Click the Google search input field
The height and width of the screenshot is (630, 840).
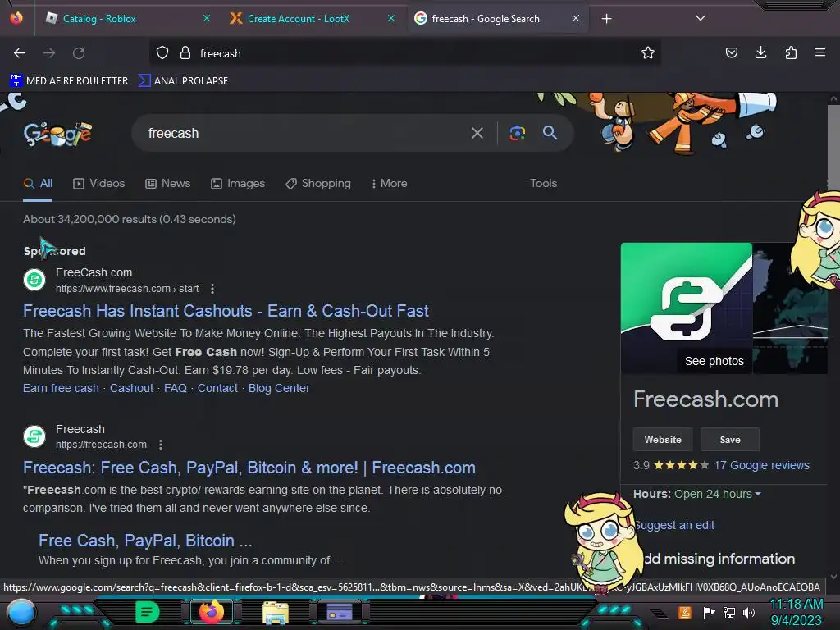click(305, 133)
